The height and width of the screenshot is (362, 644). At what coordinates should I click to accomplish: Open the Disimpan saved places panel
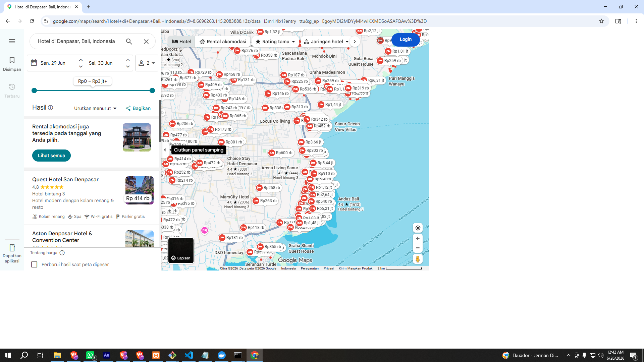[x=12, y=64]
